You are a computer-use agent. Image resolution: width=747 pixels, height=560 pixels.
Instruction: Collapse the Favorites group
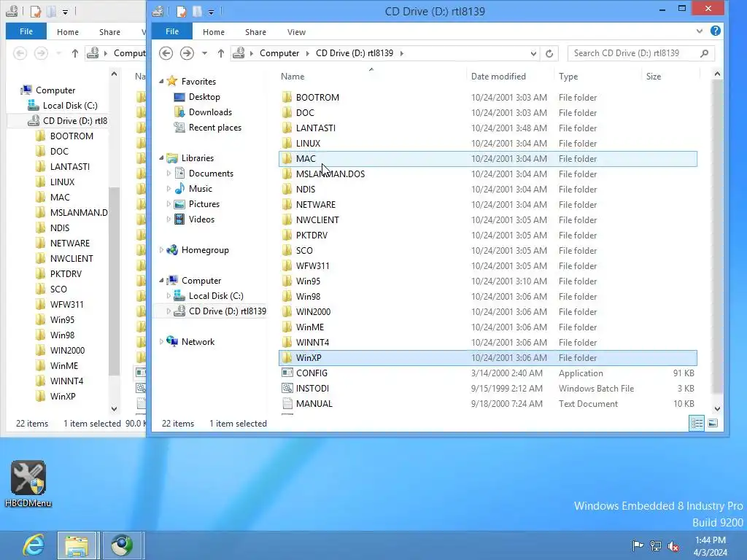click(x=161, y=82)
